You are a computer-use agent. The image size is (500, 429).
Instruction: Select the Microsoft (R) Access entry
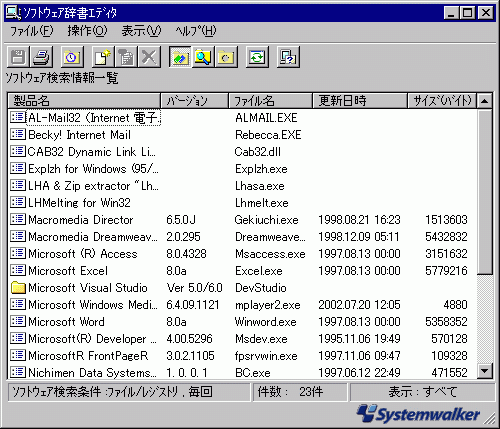click(83, 254)
